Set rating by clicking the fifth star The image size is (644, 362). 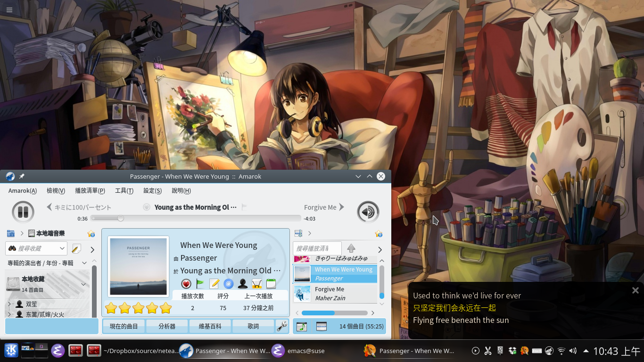coord(165,308)
